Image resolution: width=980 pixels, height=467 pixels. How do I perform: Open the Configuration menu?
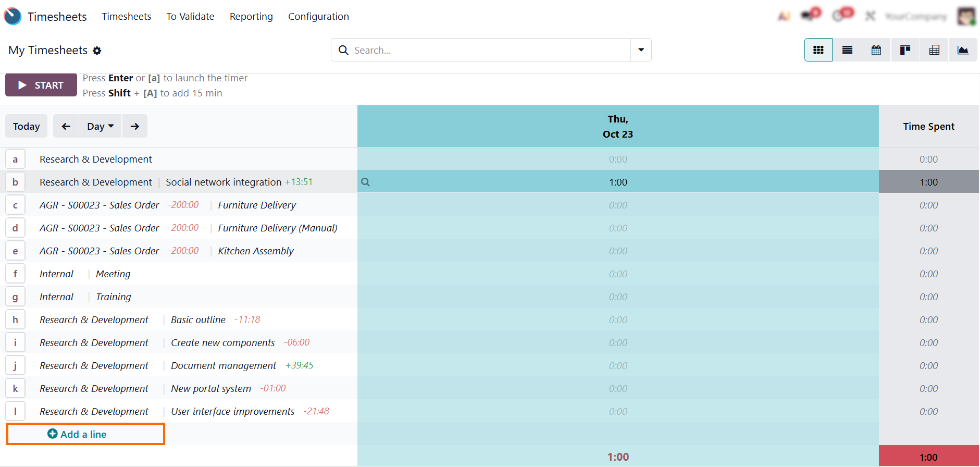pyautogui.click(x=318, y=16)
